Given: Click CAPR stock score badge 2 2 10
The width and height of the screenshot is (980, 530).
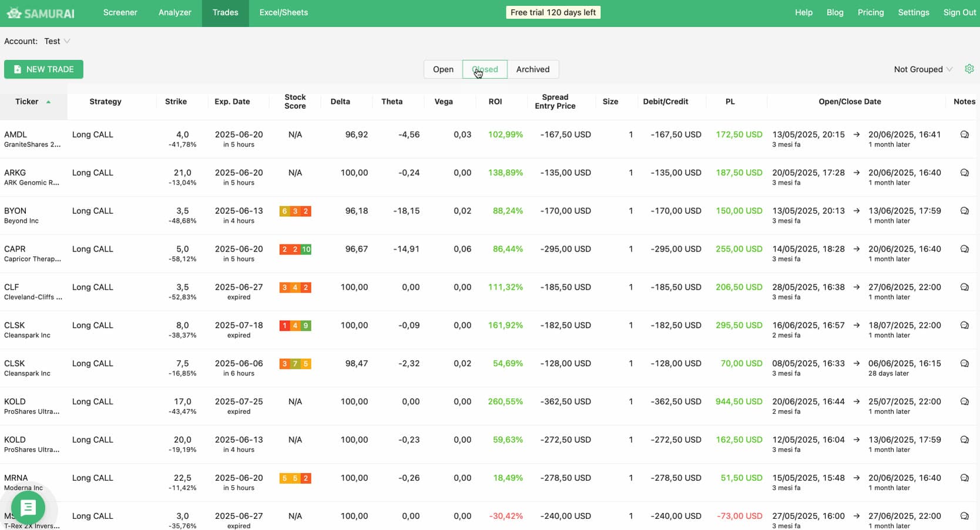Looking at the screenshot, I should (295, 249).
